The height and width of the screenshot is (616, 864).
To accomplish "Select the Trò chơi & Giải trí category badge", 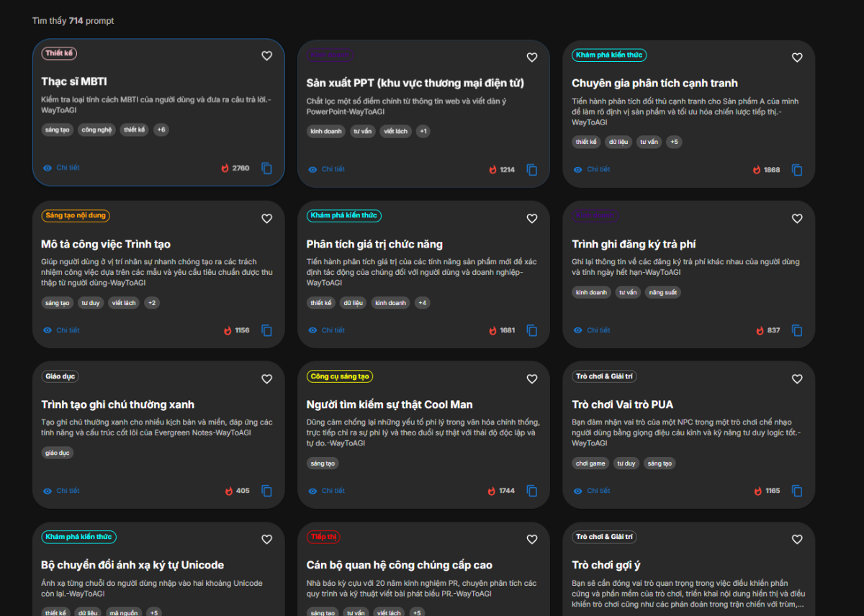I will pyautogui.click(x=604, y=376).
